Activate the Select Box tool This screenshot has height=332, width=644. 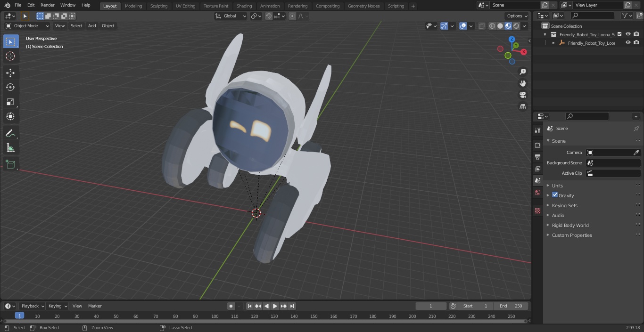point(10,41)
